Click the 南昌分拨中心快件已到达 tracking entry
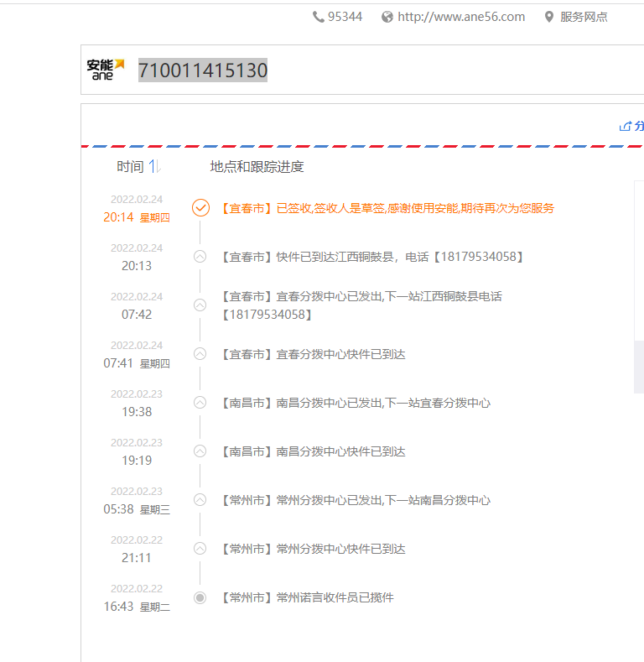 [312, 451]
